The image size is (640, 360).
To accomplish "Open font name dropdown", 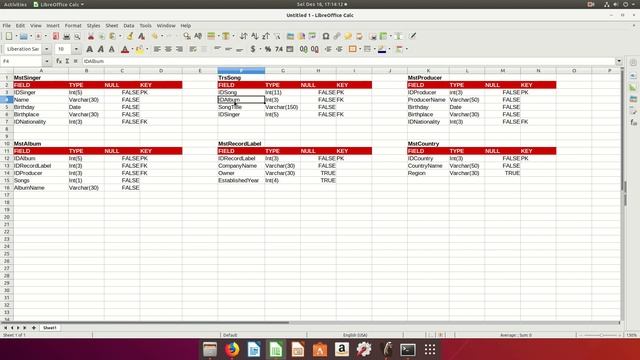I will tap(47, 49).
